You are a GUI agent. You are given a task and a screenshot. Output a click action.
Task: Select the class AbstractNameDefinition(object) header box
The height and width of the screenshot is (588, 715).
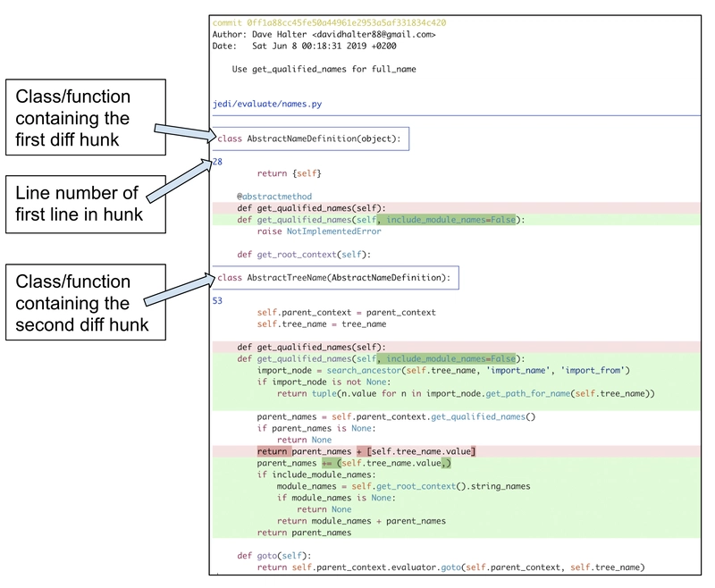(x=310, y=139)
